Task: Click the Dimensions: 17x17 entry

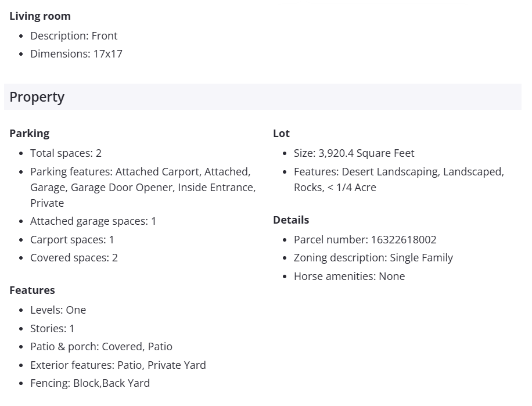Action: [76, 54]
